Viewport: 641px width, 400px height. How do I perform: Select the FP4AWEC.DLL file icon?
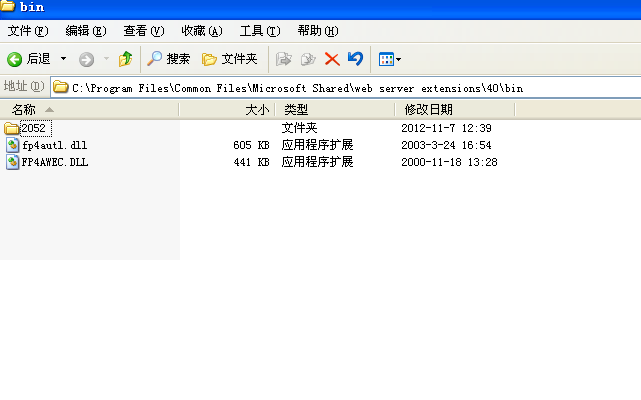pyautogui.click(x=12, y=162)
